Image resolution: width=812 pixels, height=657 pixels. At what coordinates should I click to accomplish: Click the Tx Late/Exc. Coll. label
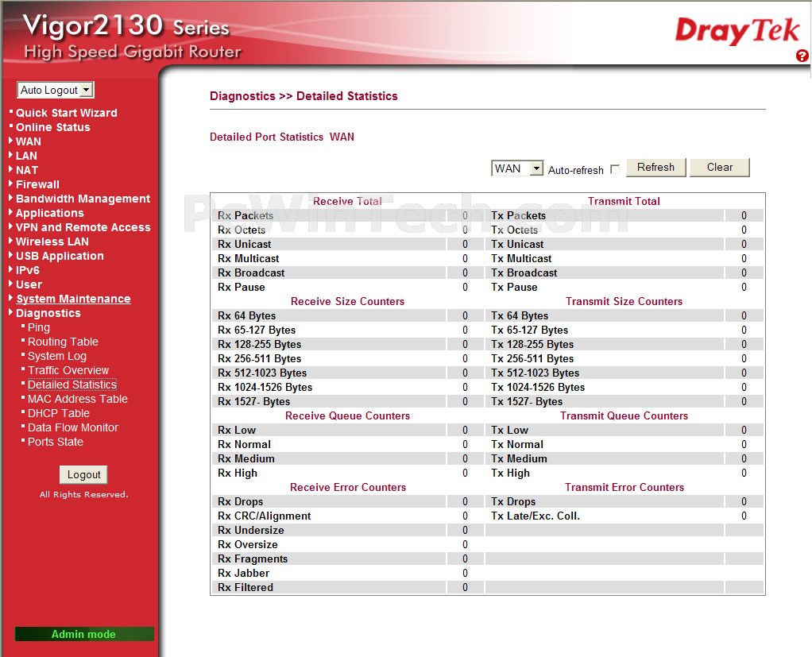(x=536, y=516)
